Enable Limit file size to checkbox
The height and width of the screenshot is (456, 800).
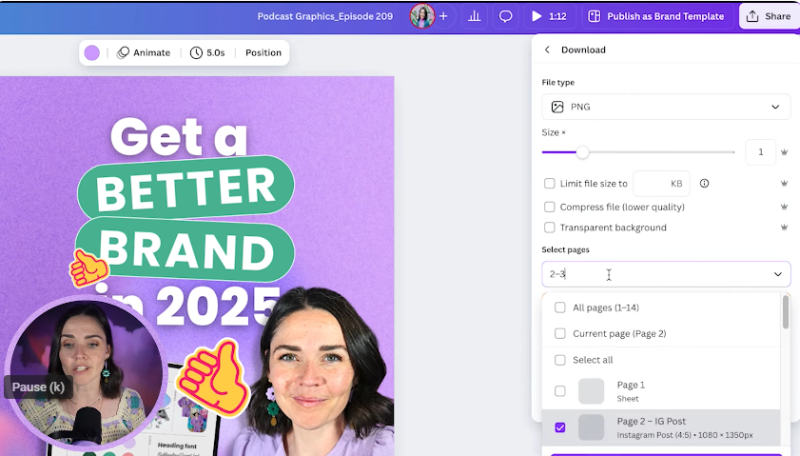549,183
